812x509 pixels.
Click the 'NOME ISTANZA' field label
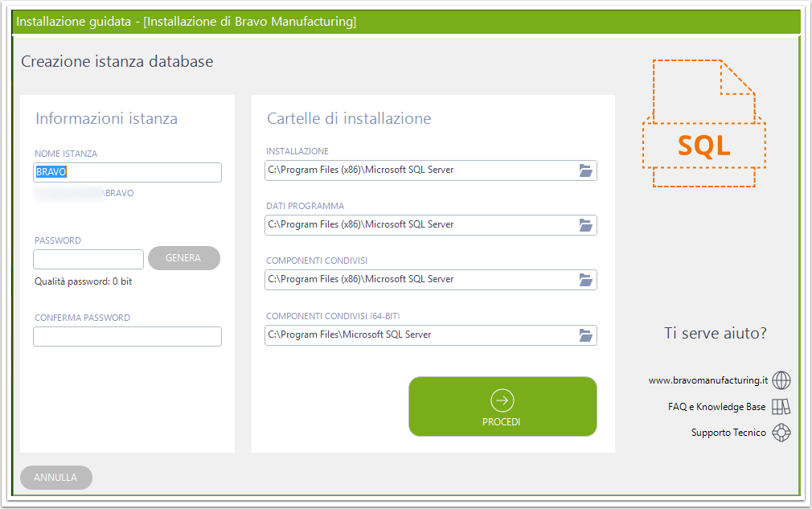click(x=66, y=154)
